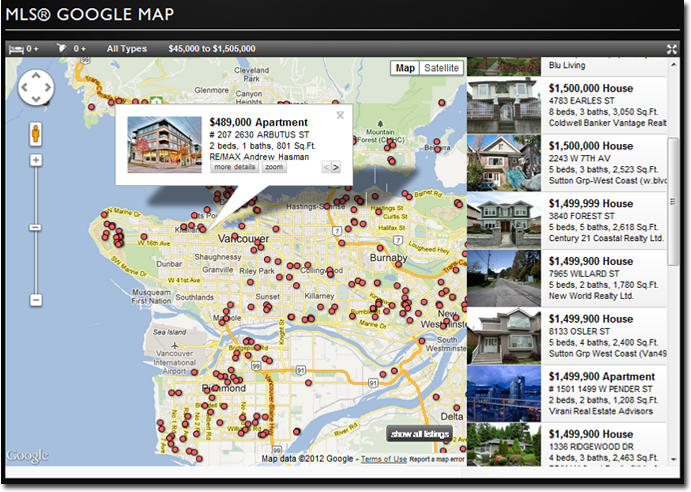
Task: Zoom in with the plus button
Action: pyautogui.click(x=36, y=160)
